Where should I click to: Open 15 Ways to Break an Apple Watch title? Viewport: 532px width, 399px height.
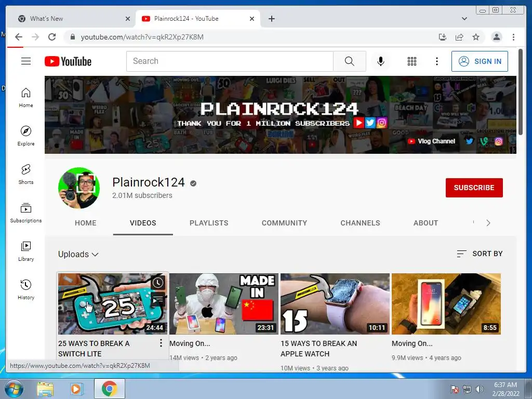coord(318,349)
